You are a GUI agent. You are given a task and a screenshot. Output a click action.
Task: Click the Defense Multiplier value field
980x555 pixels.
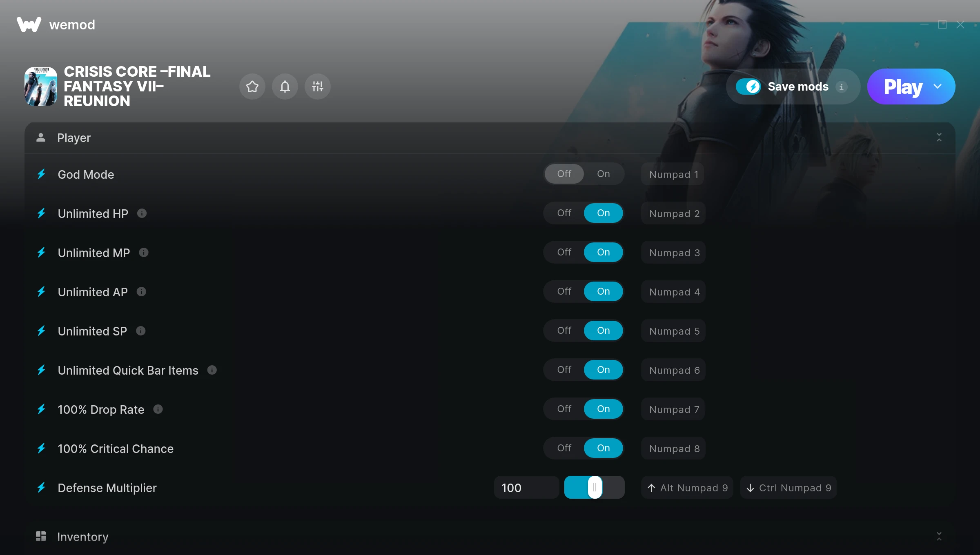(x=526, y=488)
